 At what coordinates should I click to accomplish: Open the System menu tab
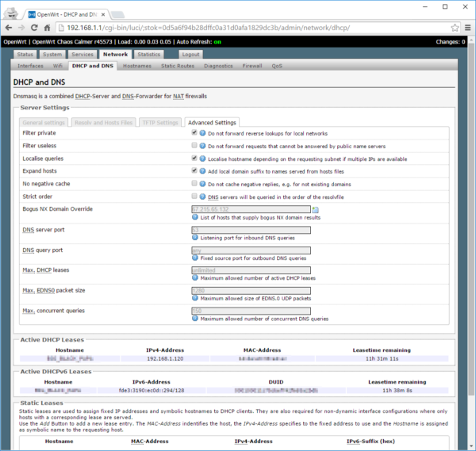(52, 54)
